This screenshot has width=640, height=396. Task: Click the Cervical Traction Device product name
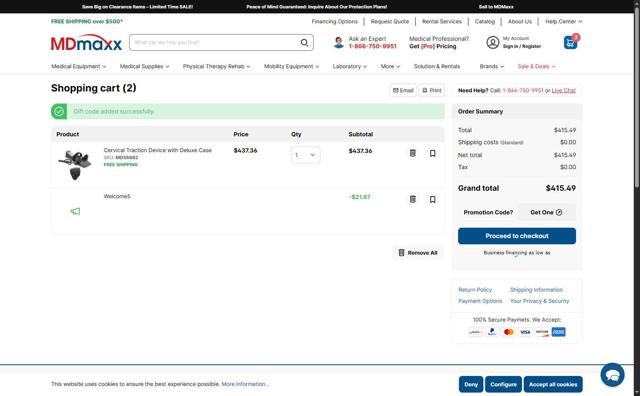[158, 150]
